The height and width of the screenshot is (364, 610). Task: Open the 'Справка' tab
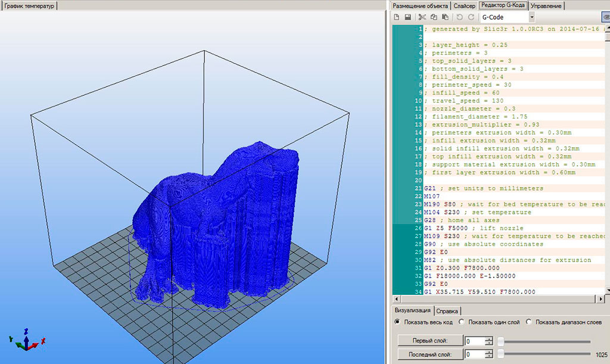pyautogui.click(x=447, y=311)
